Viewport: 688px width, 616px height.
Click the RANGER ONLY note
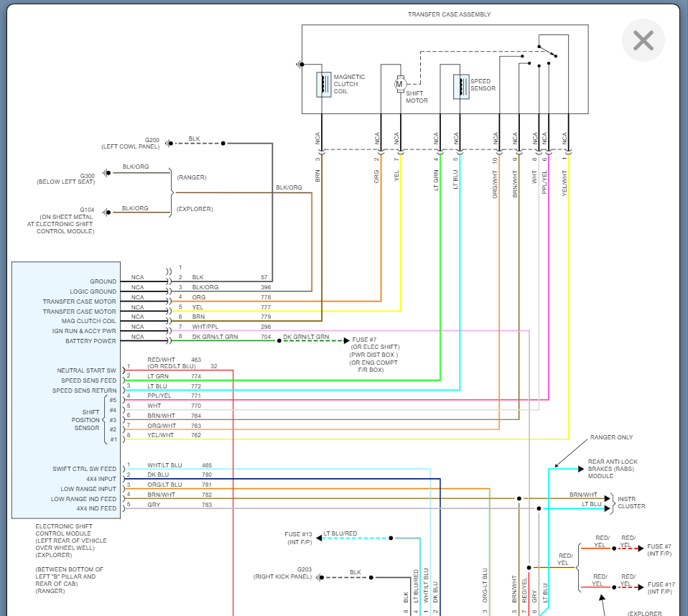[x=611, y=437]
